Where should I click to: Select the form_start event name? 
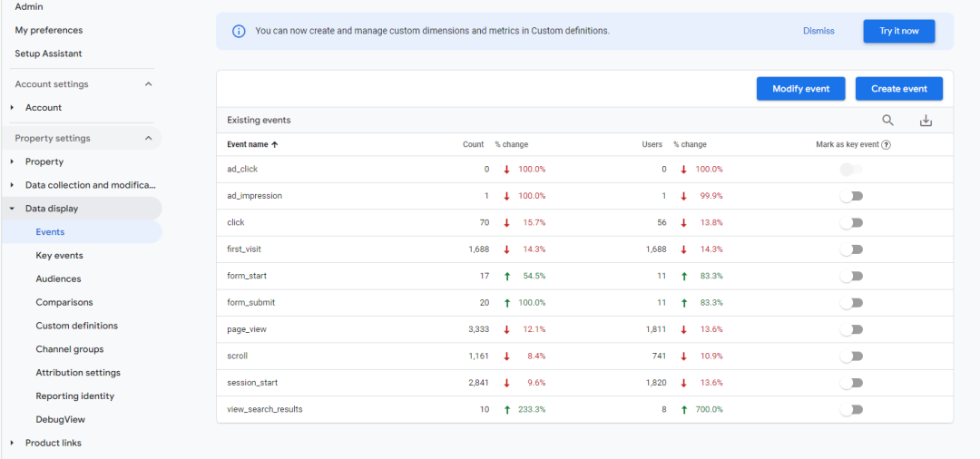click(x=247, y=276)
